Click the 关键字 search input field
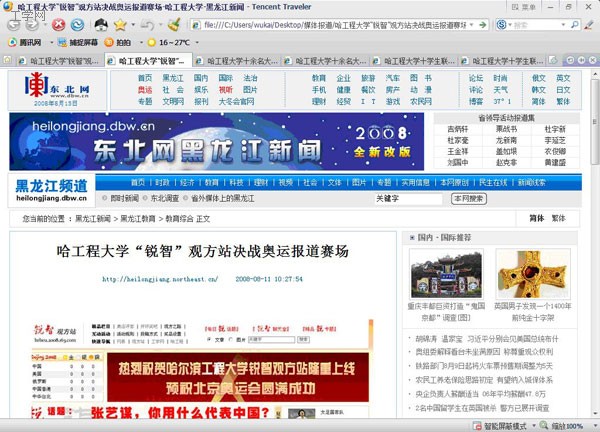Image resolution: width=600 pixels, height=432 pixels. pos(408,198)
